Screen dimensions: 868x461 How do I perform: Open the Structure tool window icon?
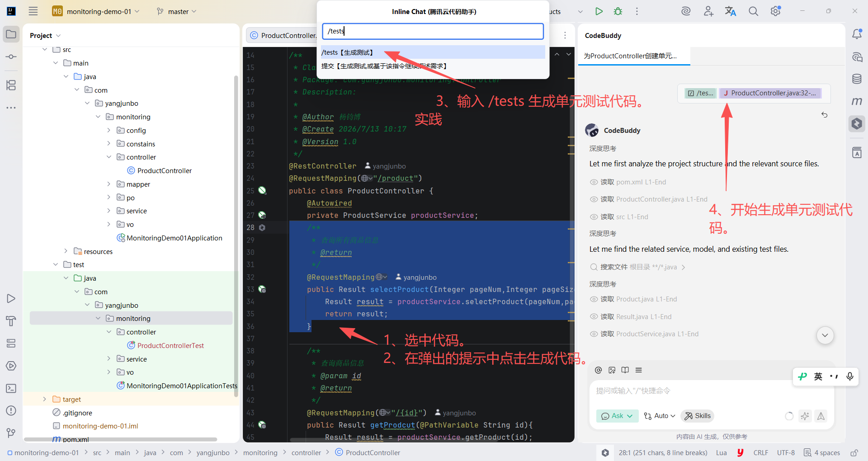click(11, 85)
